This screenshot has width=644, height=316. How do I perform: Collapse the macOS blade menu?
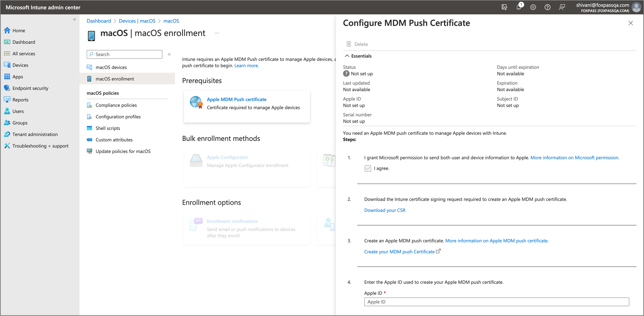[169, 54]
